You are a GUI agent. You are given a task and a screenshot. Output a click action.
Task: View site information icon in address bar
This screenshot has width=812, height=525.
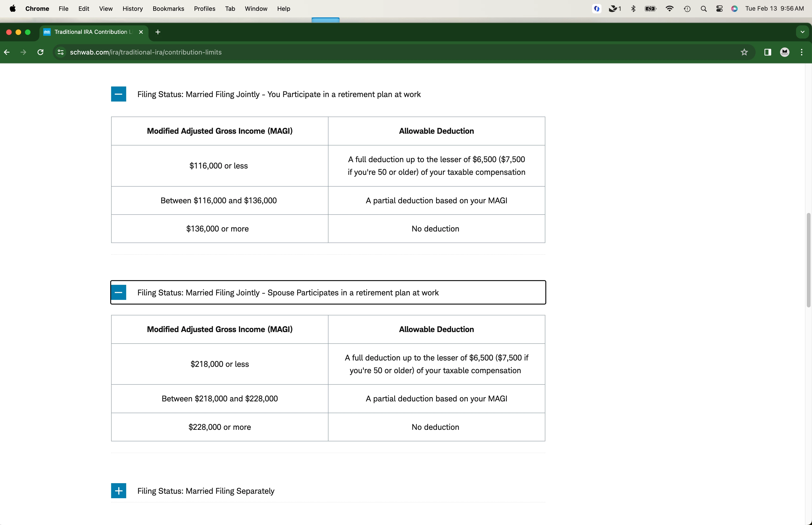coord(61,52)
